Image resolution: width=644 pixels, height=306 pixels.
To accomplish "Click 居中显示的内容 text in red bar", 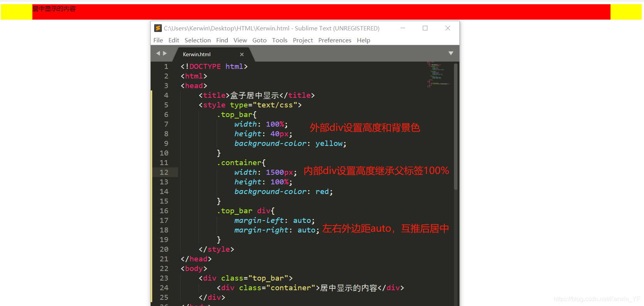I will coord(54,8).
